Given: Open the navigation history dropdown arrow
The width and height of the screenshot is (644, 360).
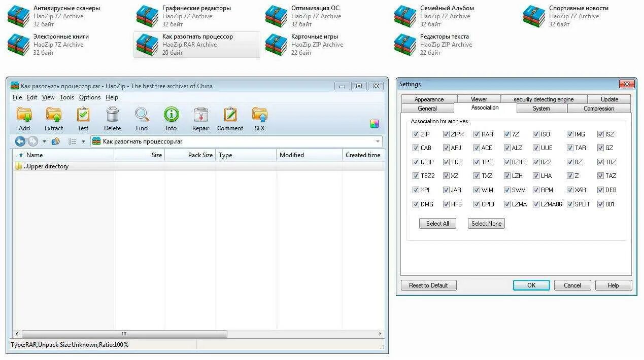Looking at the screenshot, I should pos(44,141).
